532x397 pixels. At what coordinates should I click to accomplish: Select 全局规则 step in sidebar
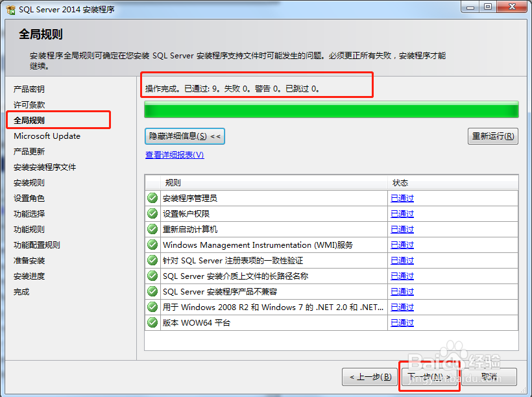[29, 121]
